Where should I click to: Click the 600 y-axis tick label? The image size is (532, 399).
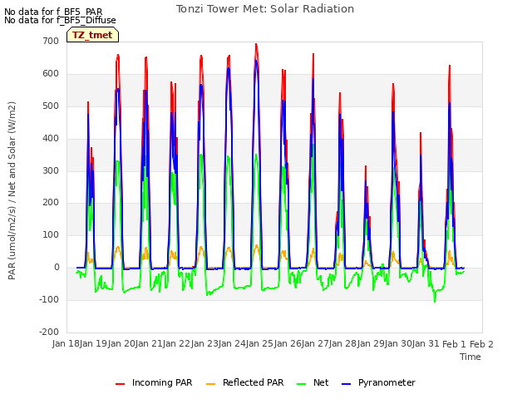point(51,74)
